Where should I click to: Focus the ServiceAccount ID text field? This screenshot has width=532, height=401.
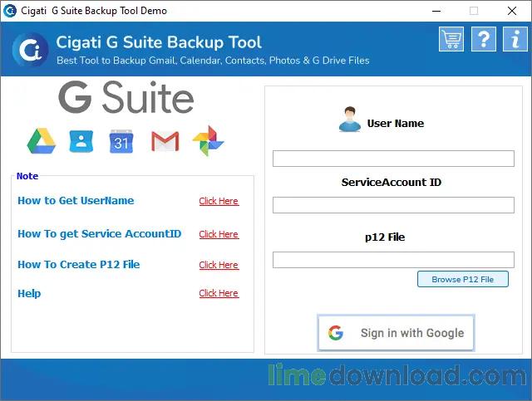point(393,205)
